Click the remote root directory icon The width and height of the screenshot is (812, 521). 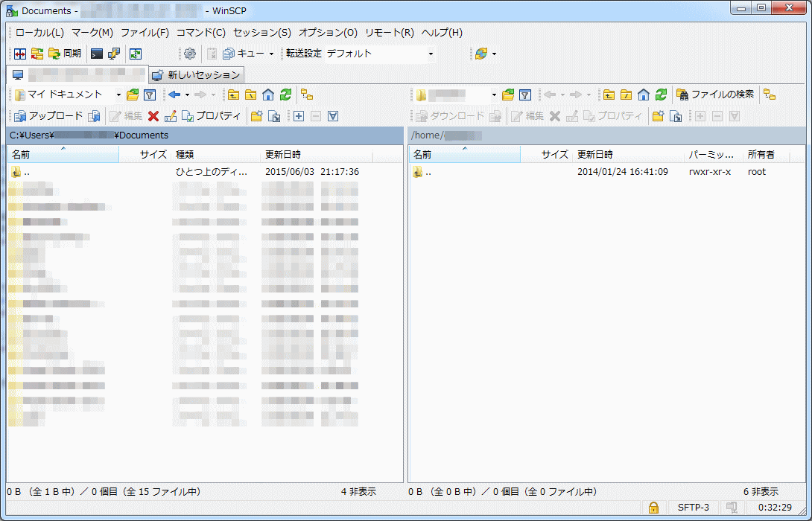(x=626, y=95)
